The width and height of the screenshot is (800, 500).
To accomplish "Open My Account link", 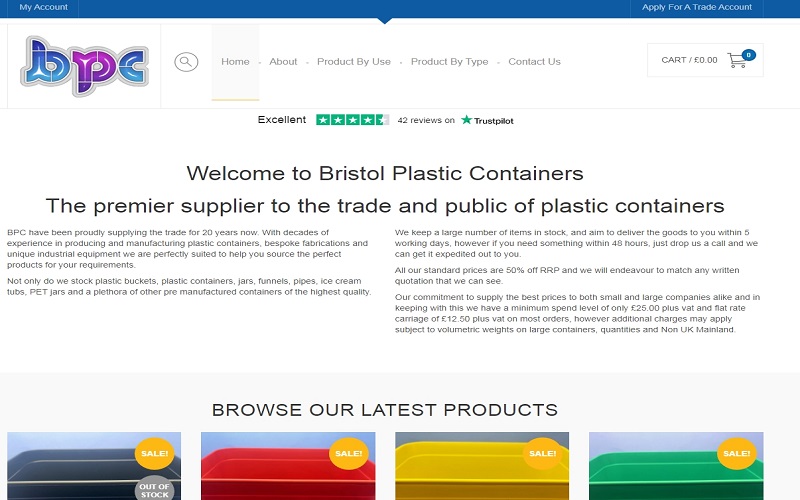I will (x=43, y=7).
